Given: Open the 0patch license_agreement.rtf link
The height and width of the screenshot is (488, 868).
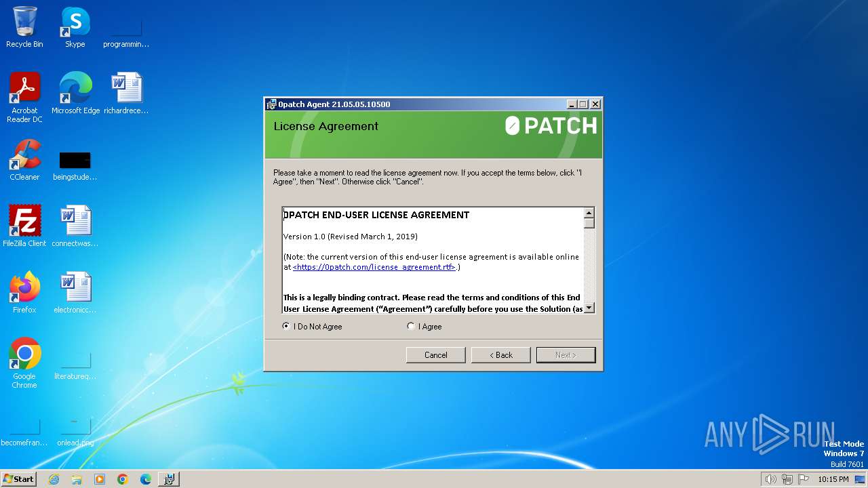Looking at the screenshot, I should [374, 267].
